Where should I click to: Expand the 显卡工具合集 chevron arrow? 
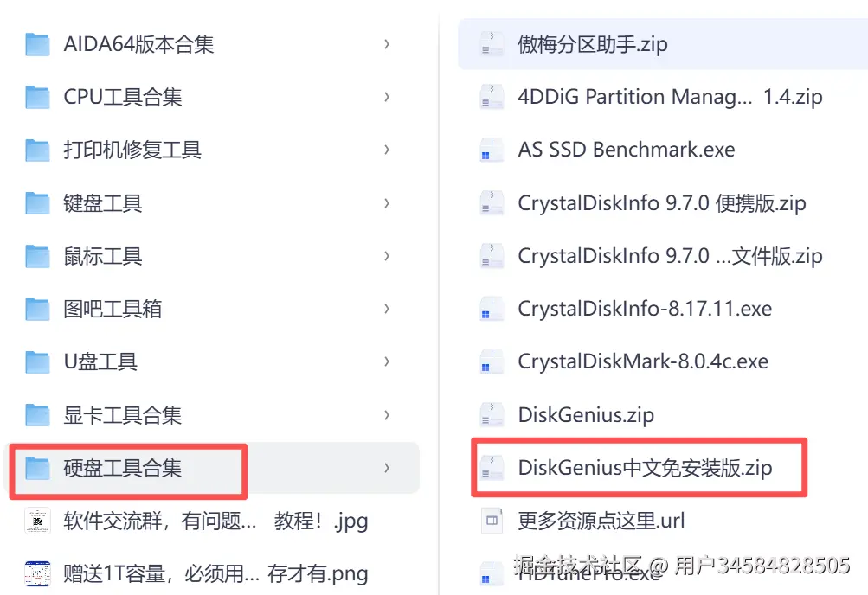click(386, 414)
